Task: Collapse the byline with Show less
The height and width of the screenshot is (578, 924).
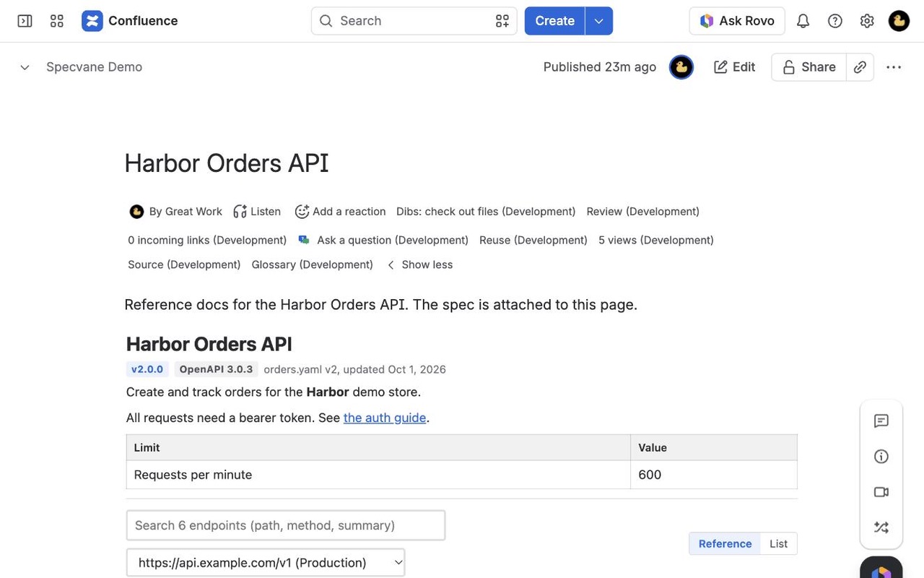Action: (419, 264)
